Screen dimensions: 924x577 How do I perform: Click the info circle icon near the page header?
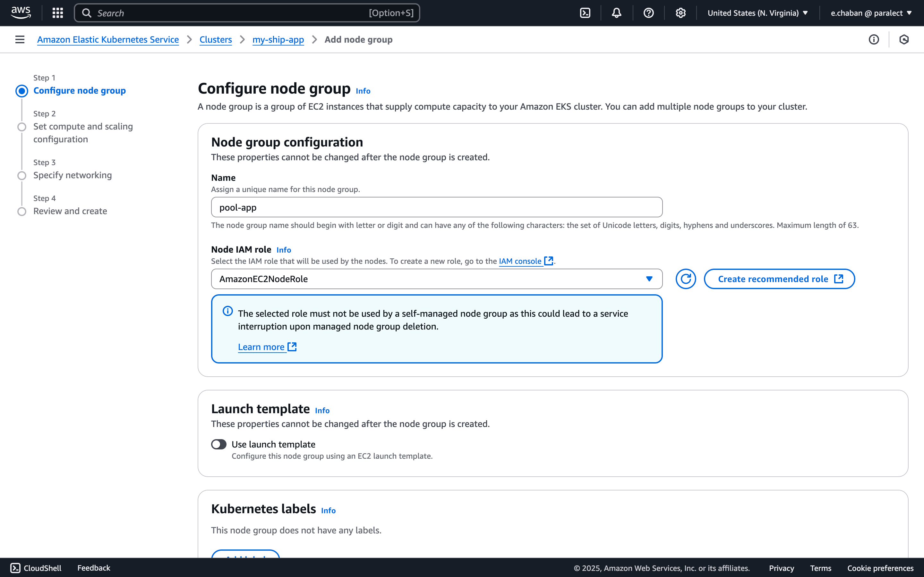[874, 39]
